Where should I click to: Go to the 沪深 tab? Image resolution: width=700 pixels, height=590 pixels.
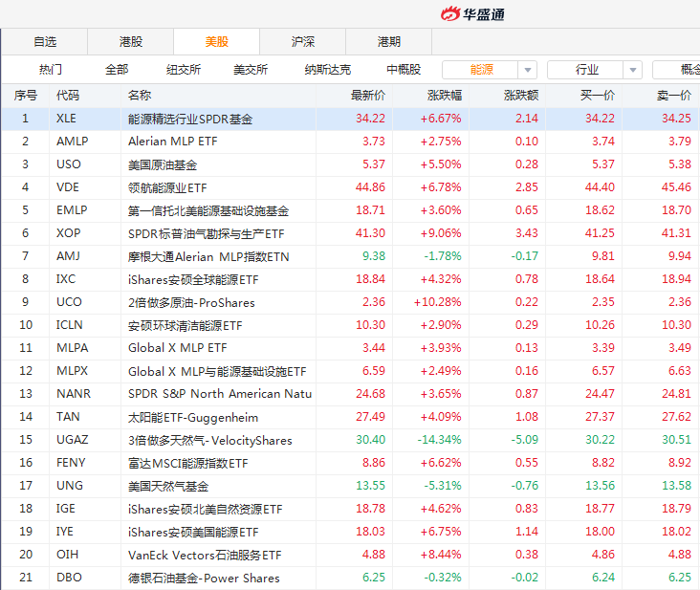[303, 42]
